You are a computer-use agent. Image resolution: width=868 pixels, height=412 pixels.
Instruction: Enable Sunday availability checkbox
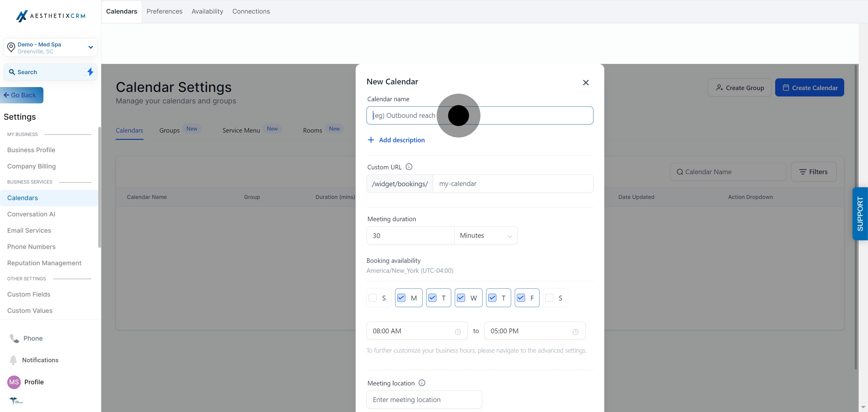pos(373,298)
